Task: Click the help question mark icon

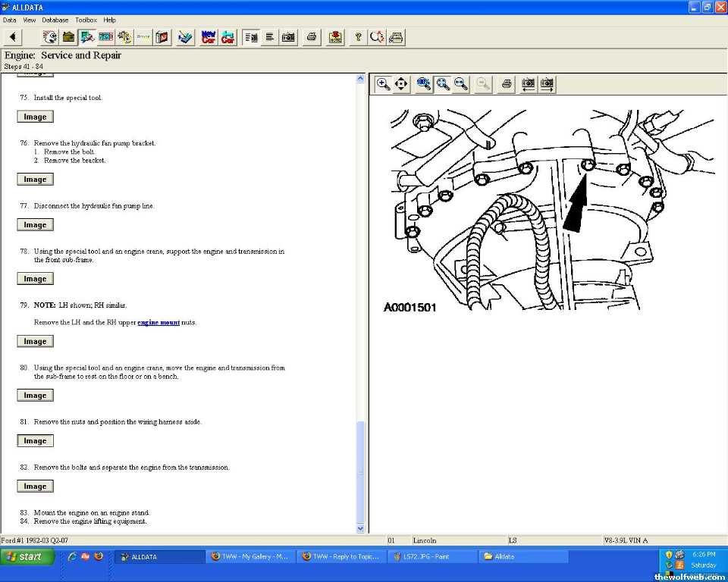Action: coord(358,37)
